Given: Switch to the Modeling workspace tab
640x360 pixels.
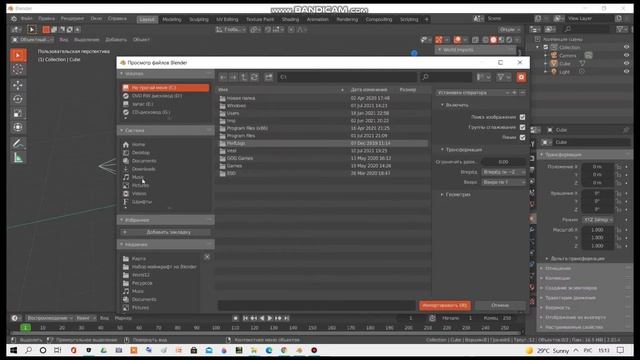Looking at the screenshot, I should 172,20.
